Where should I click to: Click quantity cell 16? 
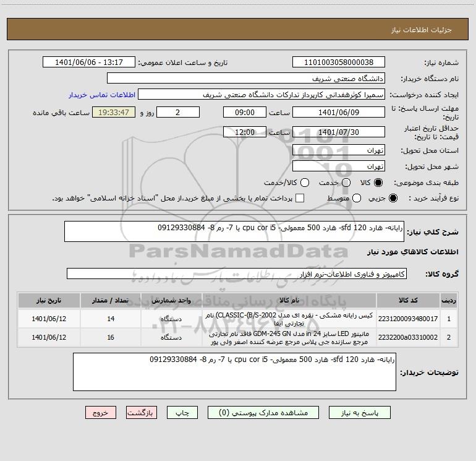pos(111,337)
